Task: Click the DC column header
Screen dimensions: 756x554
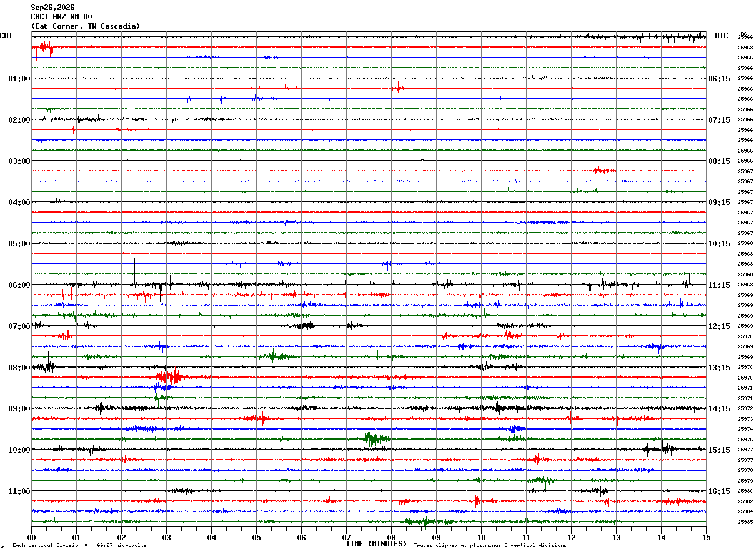Action: pos(744,34)
